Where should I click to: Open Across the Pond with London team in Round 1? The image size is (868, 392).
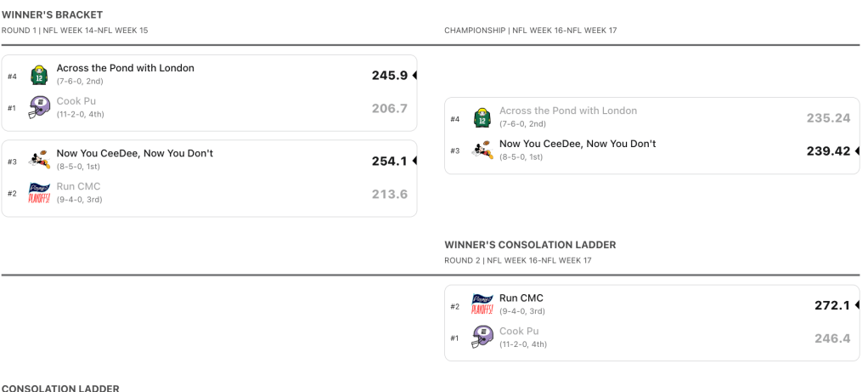pos(125,68)
